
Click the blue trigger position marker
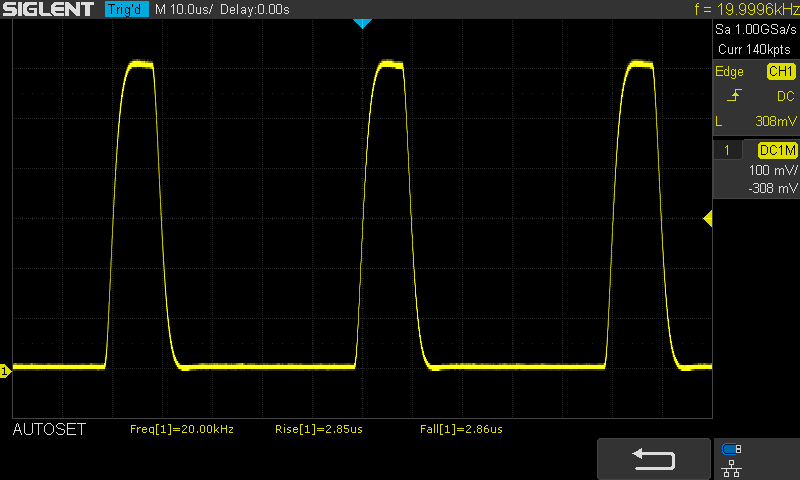362,23
